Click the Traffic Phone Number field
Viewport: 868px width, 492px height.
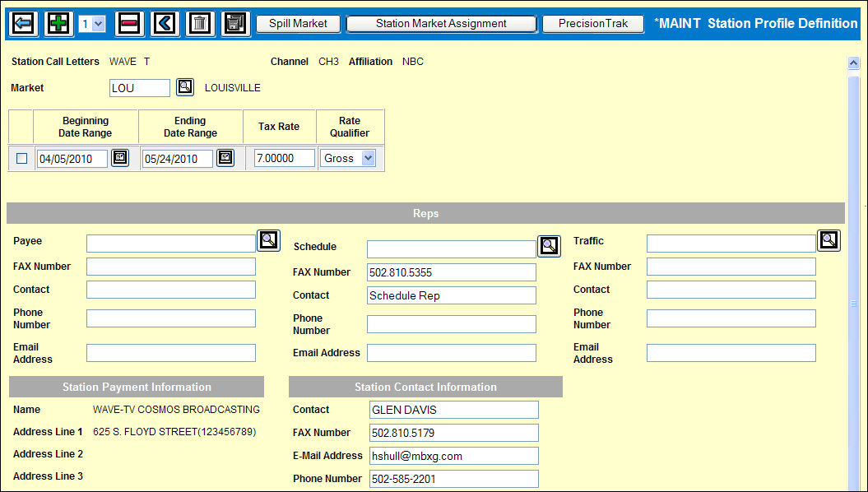tap(731, 318)
